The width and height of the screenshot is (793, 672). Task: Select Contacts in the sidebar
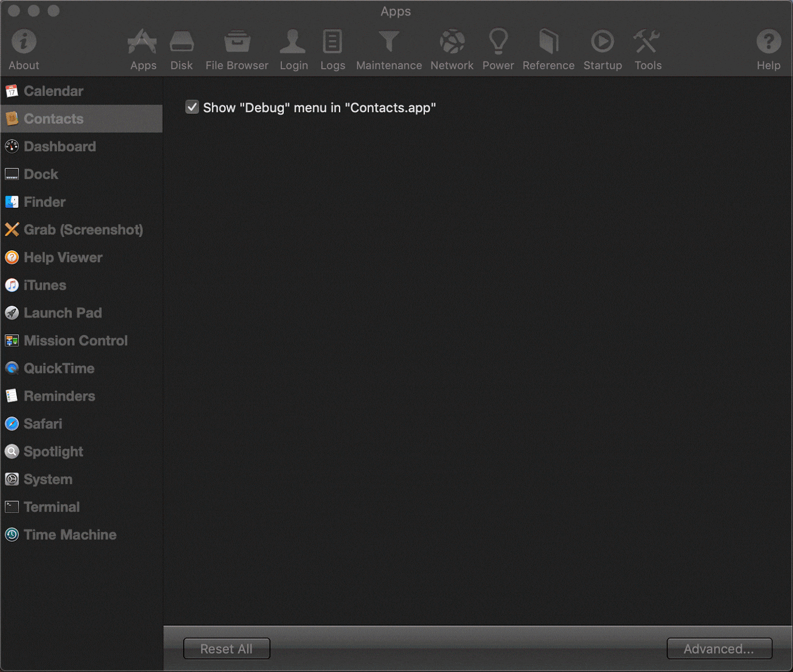coord(82,119)
